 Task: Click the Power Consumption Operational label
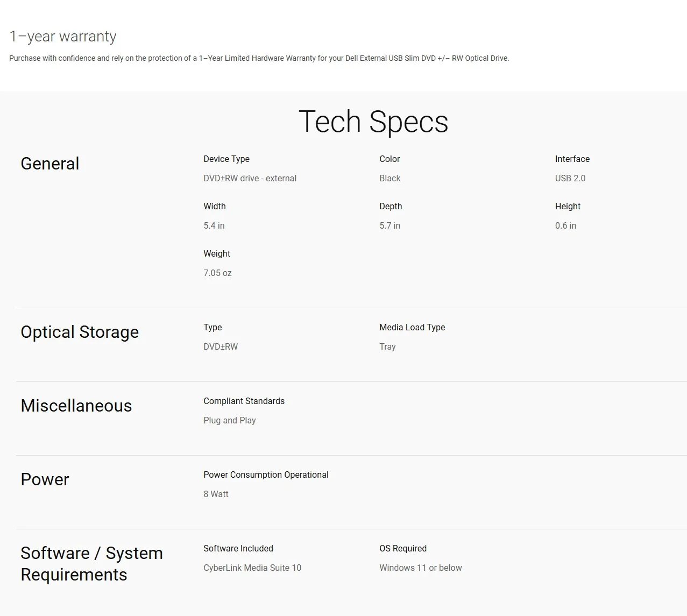pos(266,475)
